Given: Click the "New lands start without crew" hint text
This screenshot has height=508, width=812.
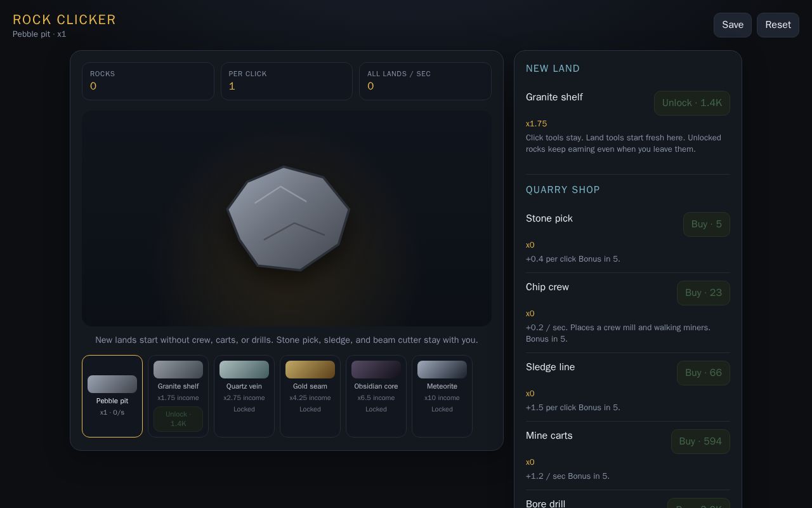Looking at the screenshot, I should (x=287, y=340).
